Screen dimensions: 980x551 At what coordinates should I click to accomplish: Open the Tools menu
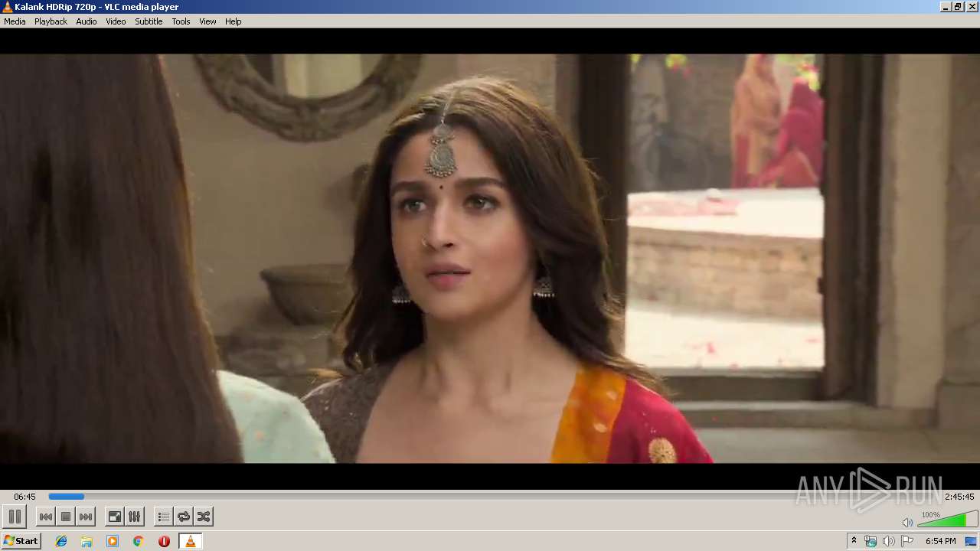[x=181, y=21]
